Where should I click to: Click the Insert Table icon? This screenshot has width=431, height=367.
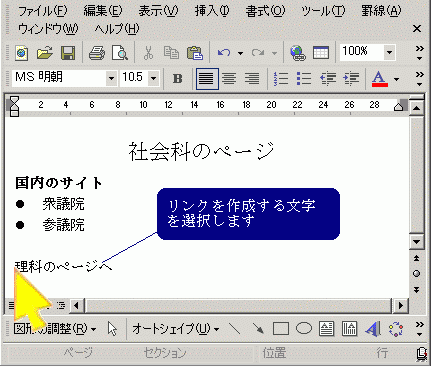tap(321, 53)
